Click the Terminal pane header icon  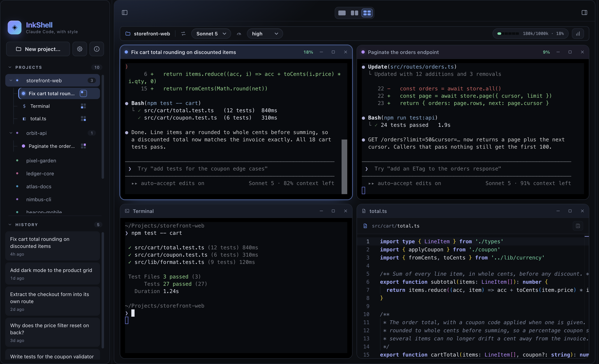127,211
